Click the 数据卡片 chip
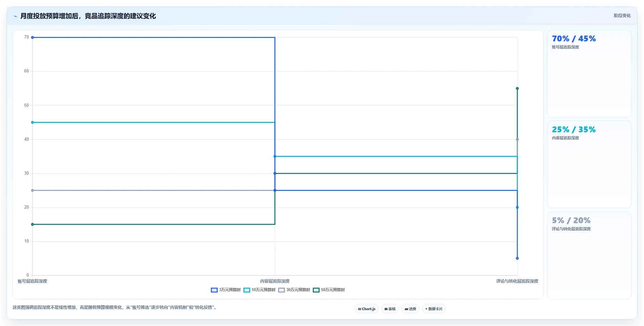This screenshot has height=326, width=644. click(x=434, y=309)
